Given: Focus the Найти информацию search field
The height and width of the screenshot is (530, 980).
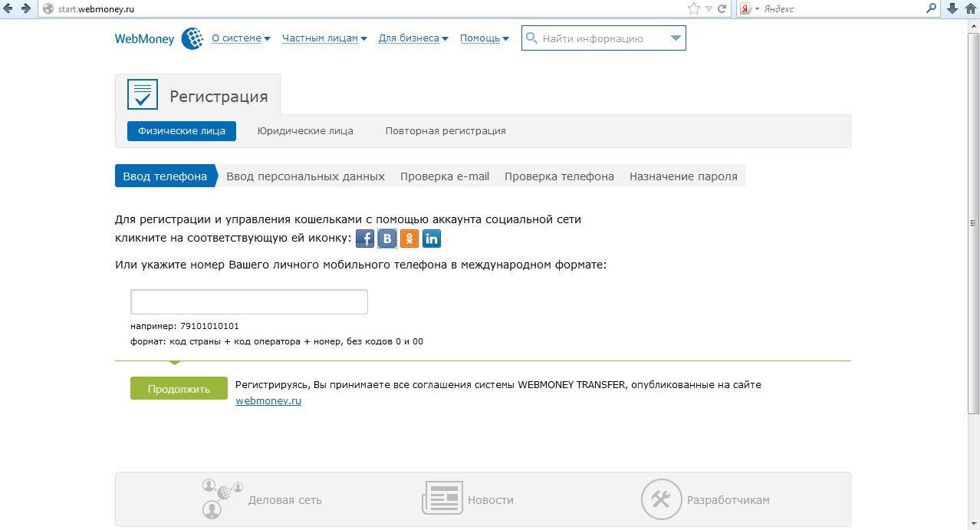Looking at the screenshot, I should [602, 38].
